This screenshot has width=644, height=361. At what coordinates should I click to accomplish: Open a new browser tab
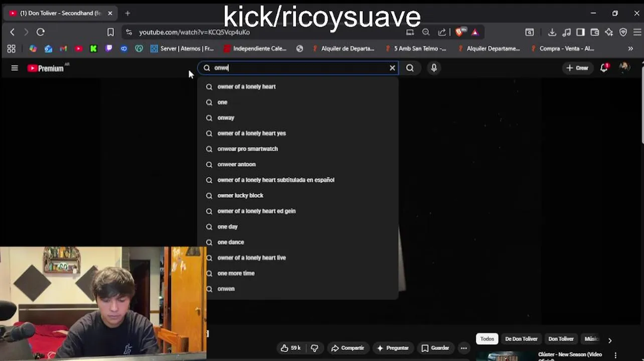coord(127,13)
